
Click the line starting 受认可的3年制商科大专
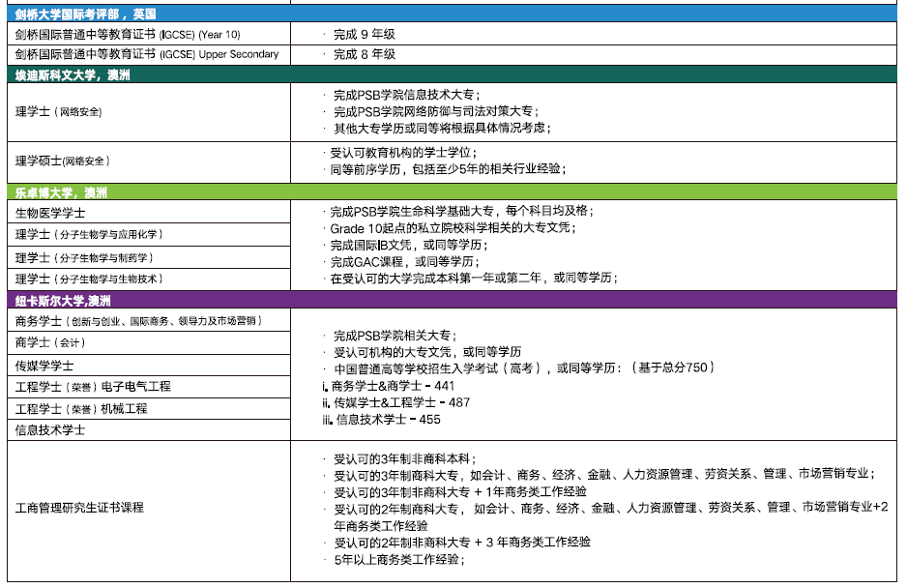tap(604, 475)
